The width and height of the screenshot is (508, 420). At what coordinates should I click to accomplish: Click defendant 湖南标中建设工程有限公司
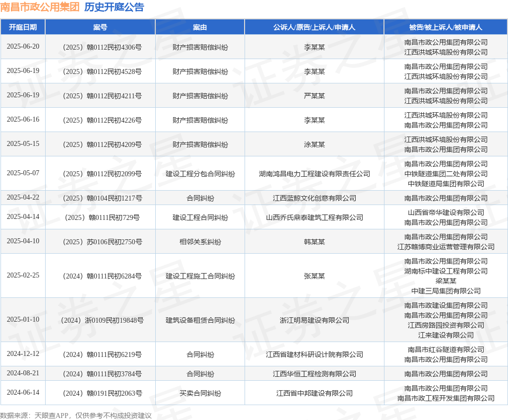(x=446, y=271)
